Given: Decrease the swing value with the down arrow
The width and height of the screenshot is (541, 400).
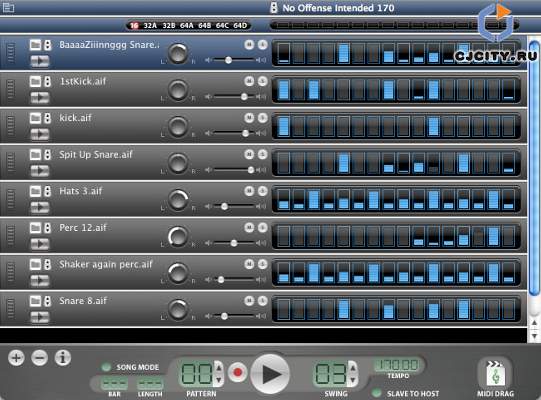Looking at the screenshot, I should (x=353, y=380).
